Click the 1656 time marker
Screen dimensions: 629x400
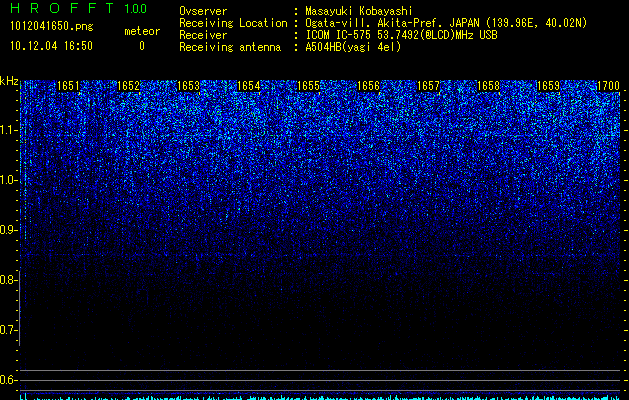368,86
